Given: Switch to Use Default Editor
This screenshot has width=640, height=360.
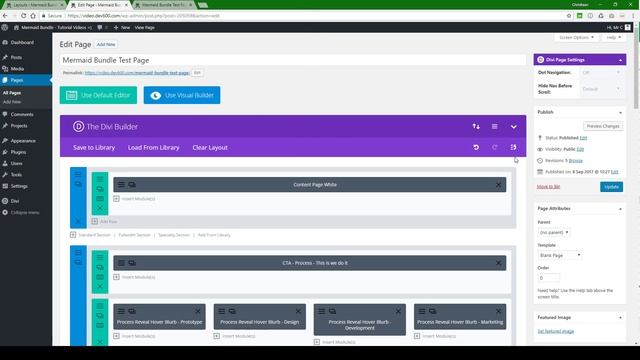Looking at the screenshot, I should tap(98, 95).
